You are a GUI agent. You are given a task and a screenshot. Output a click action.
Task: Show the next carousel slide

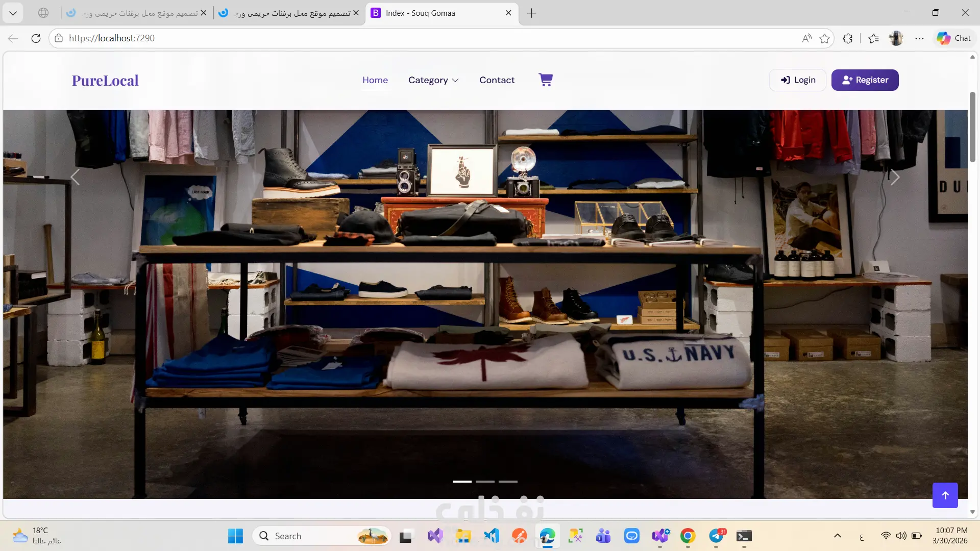[x=895, y=178]
